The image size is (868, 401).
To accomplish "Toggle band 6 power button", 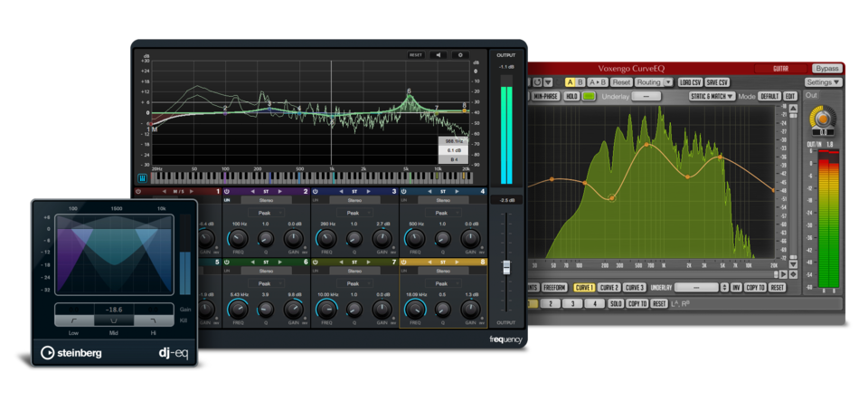I will (227, 262).
